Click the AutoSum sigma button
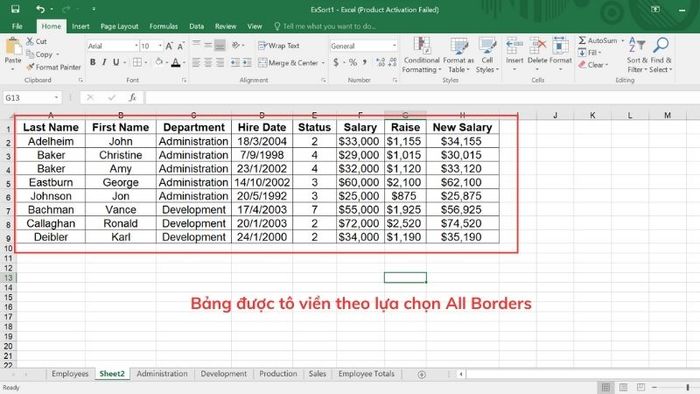700x394 pixels. (x=582, y=41)
